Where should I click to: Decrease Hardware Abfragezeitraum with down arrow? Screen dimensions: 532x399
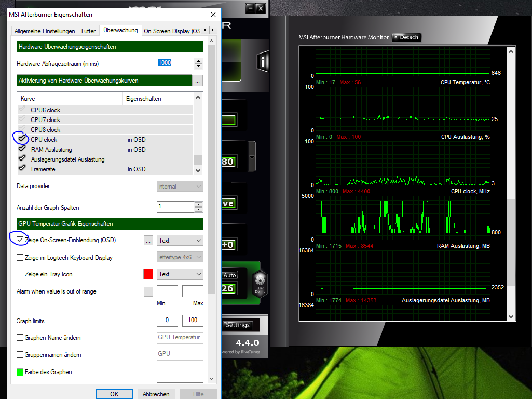[x=198, y=66]
